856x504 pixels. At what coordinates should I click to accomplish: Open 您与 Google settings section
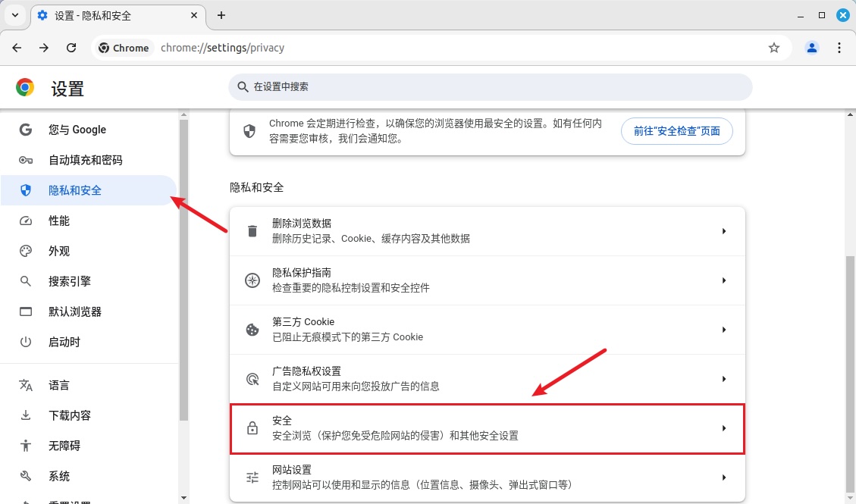pos(89,130)
